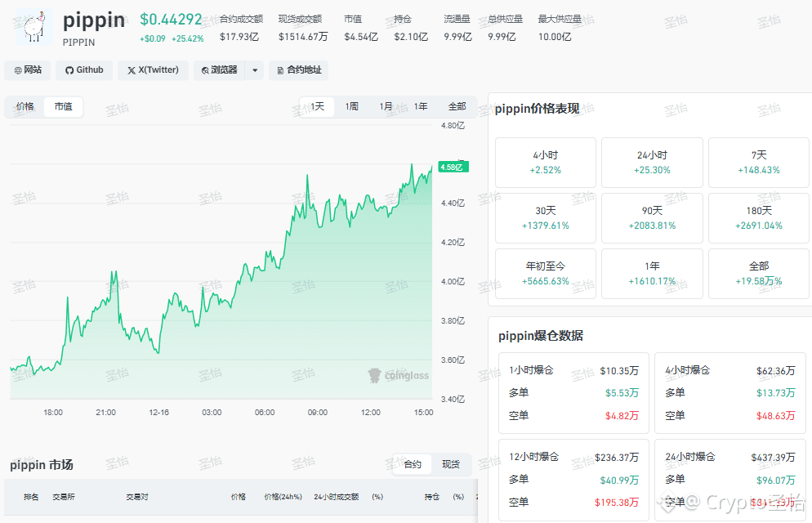Click the 排名 column header
This screenshot has height=523, width=812.
[x=31, y=497]
